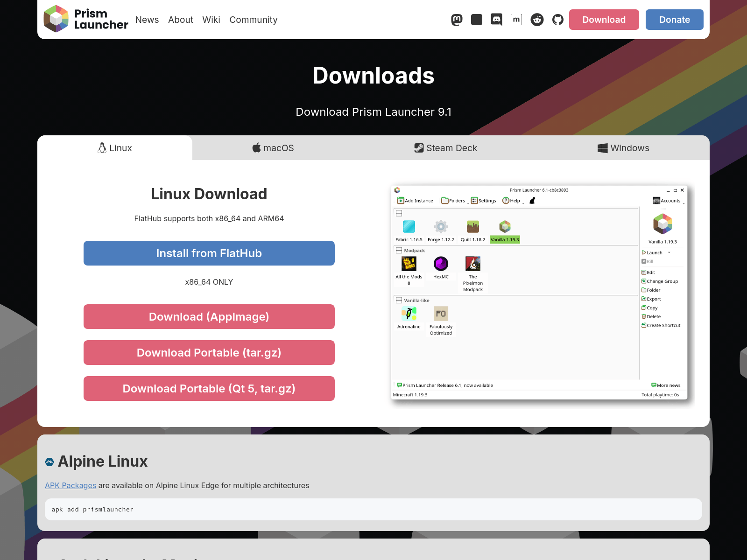Switch to the Windows tab

click(623, 148)
